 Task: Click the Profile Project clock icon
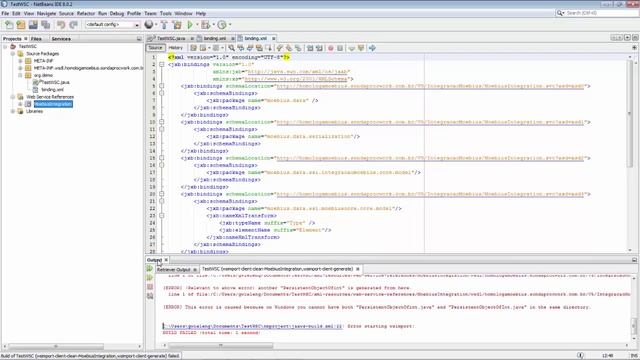coord(222,25)
